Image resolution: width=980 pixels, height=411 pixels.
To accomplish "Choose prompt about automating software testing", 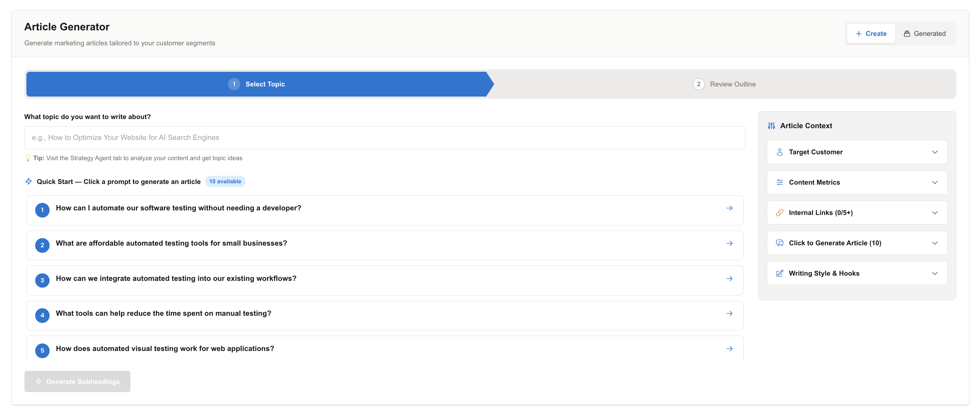I will (178, 208).
